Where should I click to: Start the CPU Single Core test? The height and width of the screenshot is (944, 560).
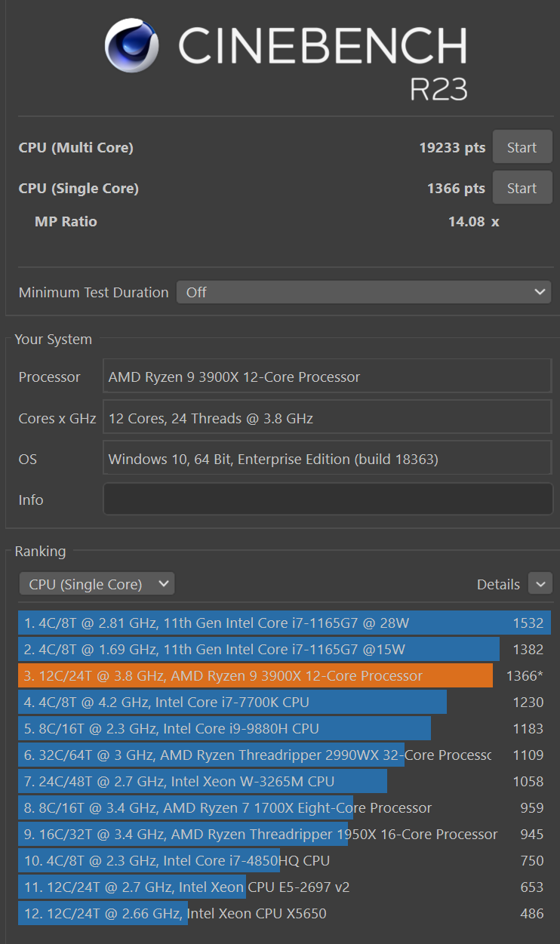coord(522,189)
